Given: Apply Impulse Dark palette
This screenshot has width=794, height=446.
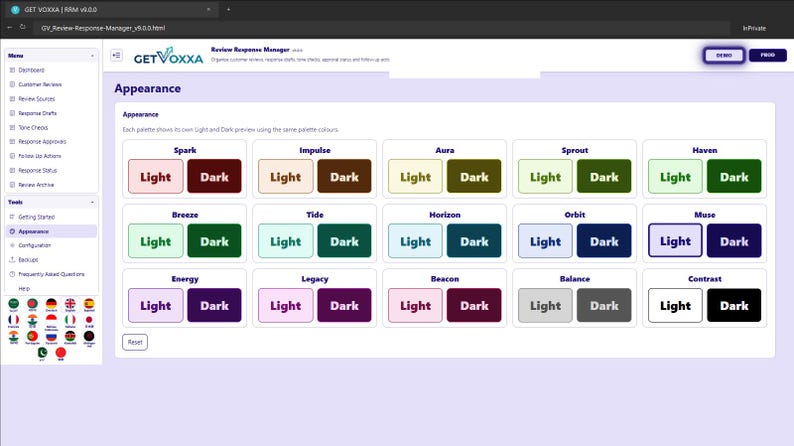Looking at the screenshot, I should 344,176.
